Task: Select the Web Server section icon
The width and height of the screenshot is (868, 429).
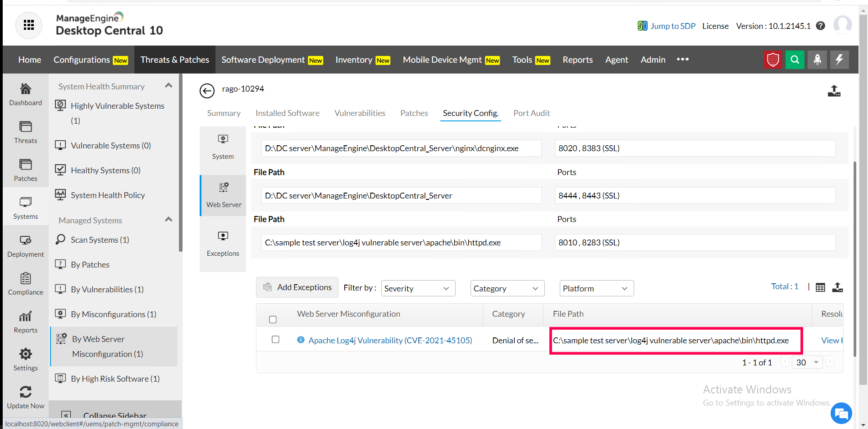Action: (224, 187)
